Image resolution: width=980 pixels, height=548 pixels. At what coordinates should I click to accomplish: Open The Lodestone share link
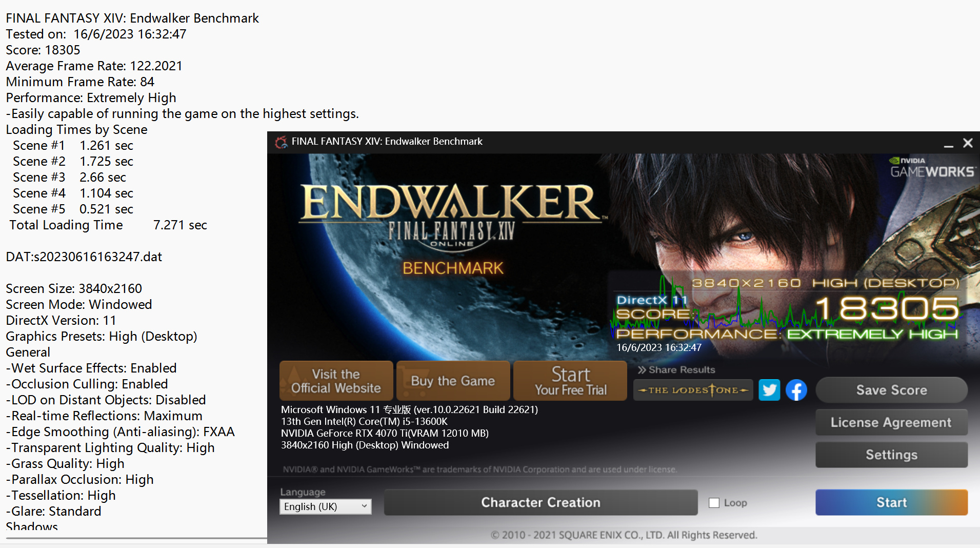click(693, 390)
